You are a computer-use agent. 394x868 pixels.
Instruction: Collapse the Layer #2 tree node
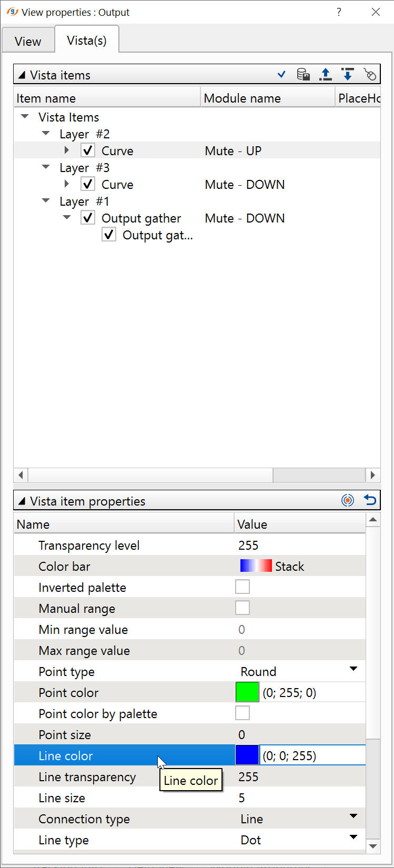[x=46, y=134]
